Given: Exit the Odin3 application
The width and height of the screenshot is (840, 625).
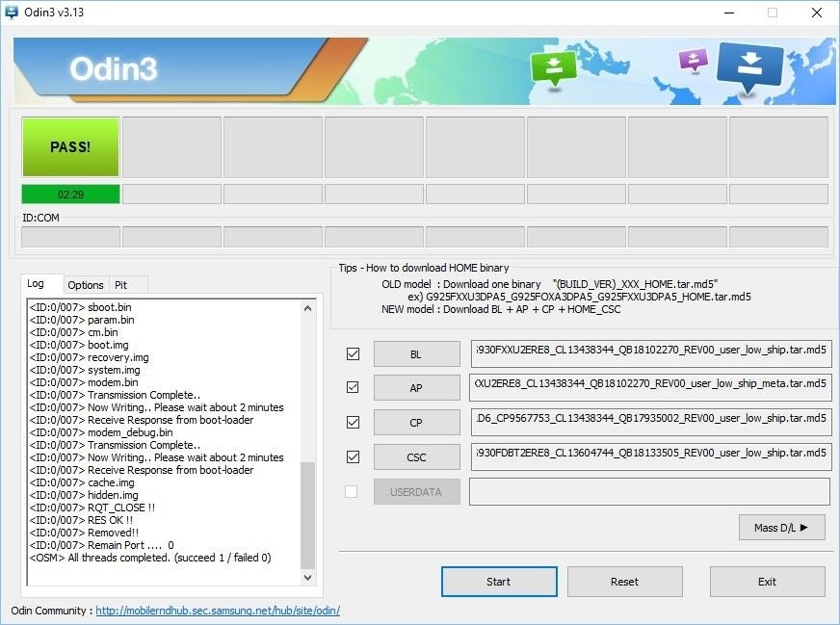Looking at the screenshot, I should click(x=767, y=582).
